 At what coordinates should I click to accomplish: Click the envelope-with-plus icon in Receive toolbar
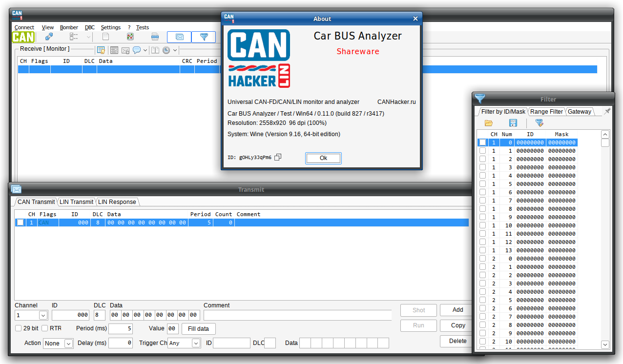point(125,50)
